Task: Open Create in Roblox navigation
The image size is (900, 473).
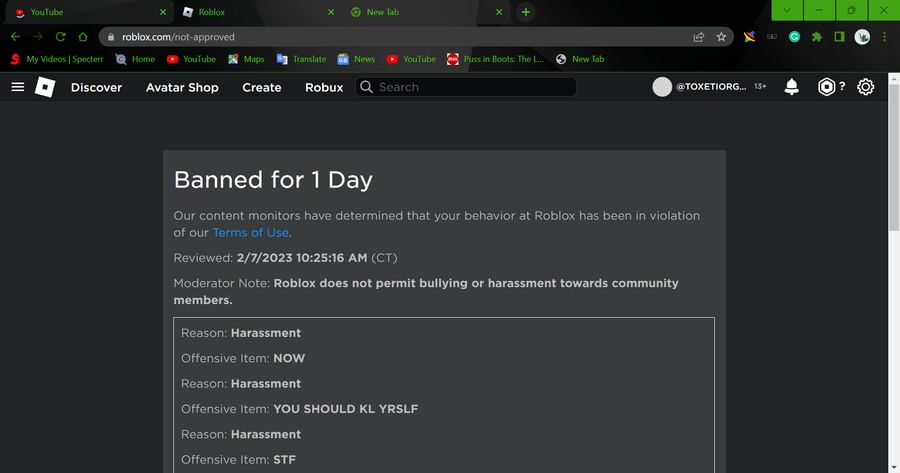Action: (x=262, y=87)
